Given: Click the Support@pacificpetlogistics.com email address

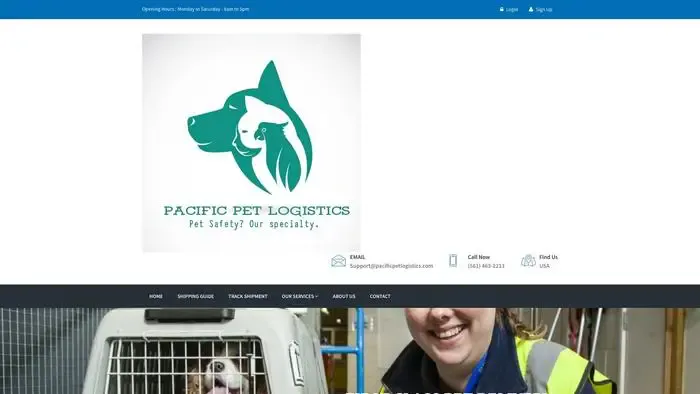Looking at the screenshot, I should (x=391, y=266).
